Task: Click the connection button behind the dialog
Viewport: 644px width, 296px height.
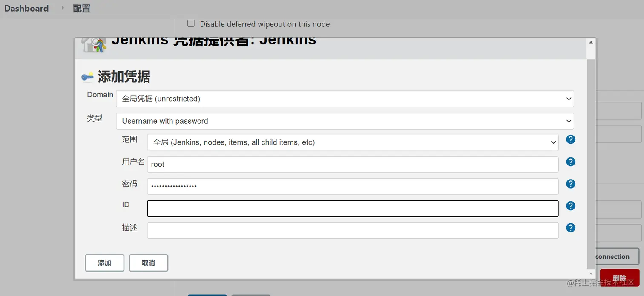Action: 617,257
